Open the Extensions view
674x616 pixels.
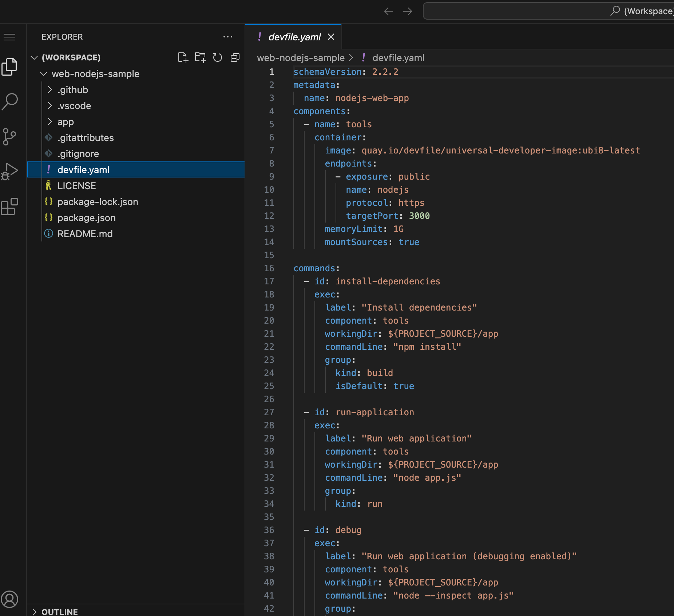click(x=10, y=207)
